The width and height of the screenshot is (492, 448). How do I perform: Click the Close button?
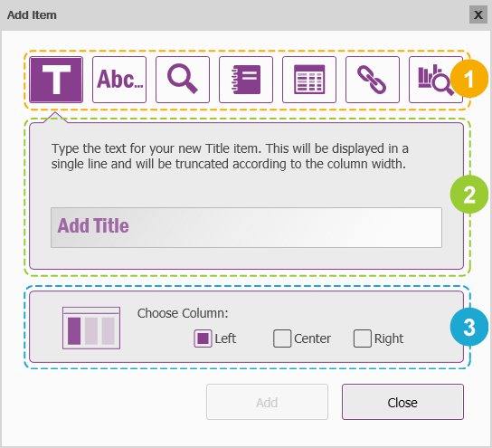pos(402,402)
